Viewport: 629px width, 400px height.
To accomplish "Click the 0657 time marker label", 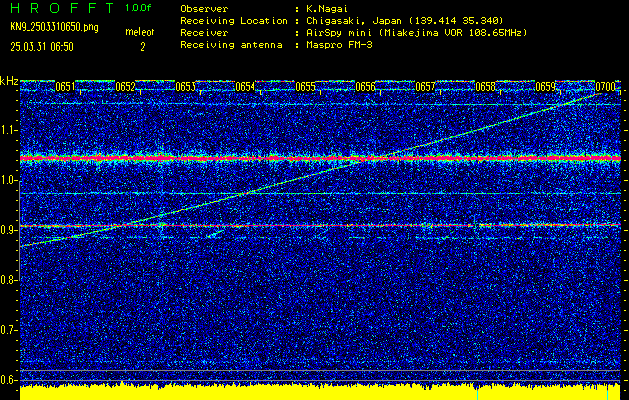I will tap(425, 87).
